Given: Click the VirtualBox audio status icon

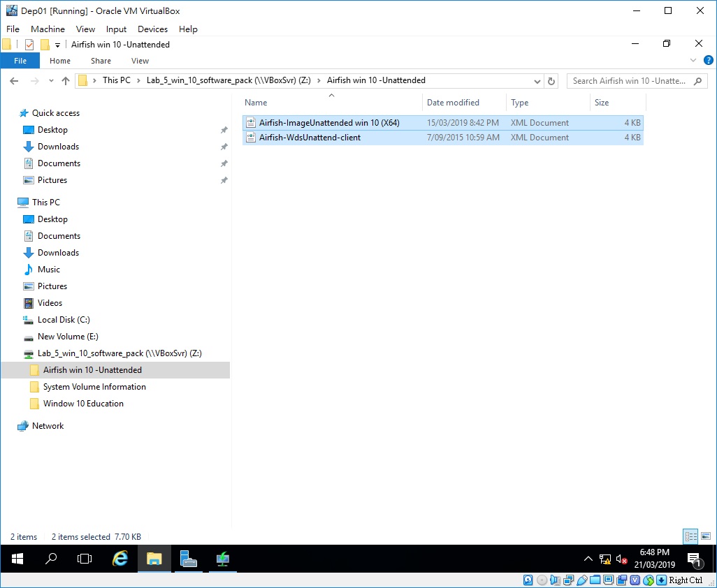Looking at the screenshot, I should (x=555, y=580).
